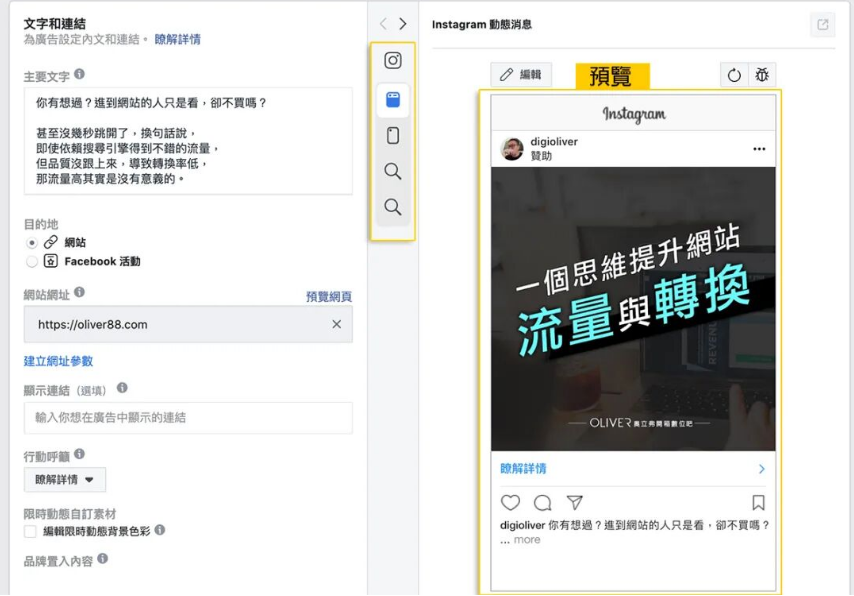Zoom out using the lower magnifier icon
This screenshot has height=596, width=854.
click(392, 207)
